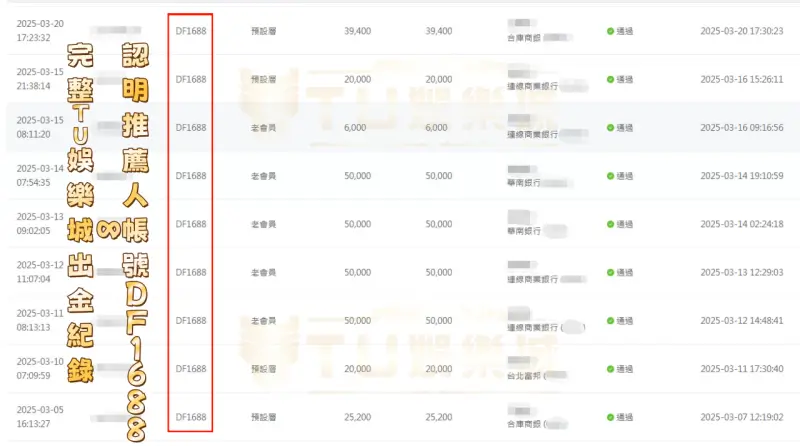This screenshot has height=446, width=800.
Task: Click green status icon approved 2025-03-14 02:24:18
Action: tap(610, 224)
